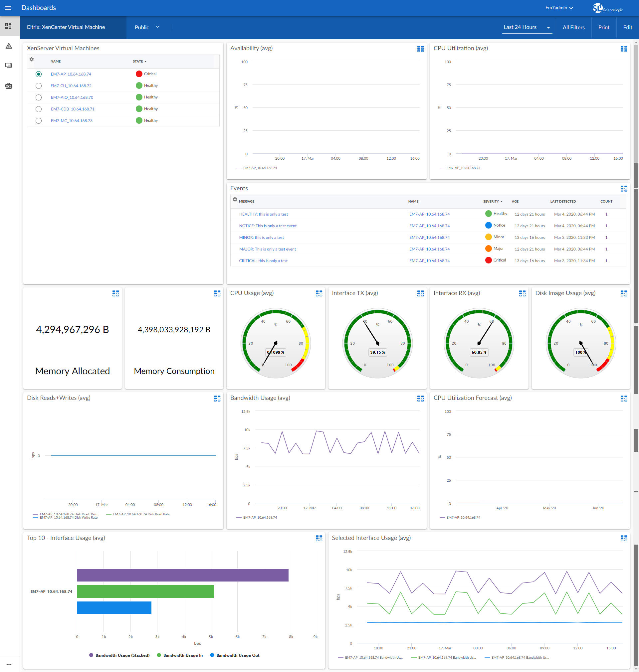639x672 pixels.
Task: Open the Last 24 Hours time range dropdown
Action: (x=527, y=27)
